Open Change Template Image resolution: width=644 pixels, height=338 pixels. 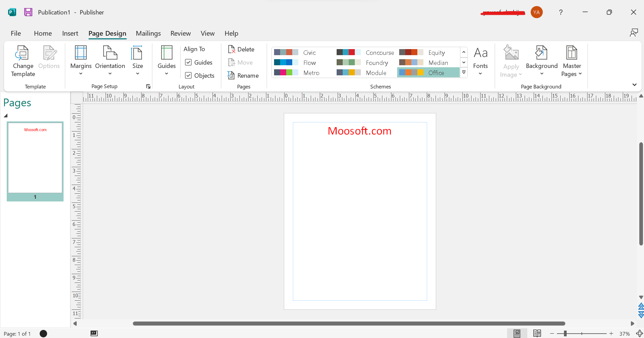click(23, 61)
